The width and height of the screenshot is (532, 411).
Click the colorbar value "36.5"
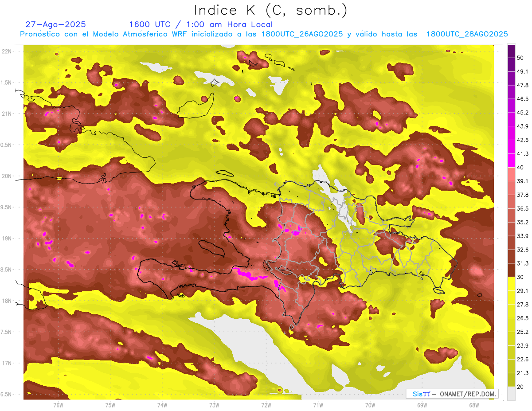(523, 208)
